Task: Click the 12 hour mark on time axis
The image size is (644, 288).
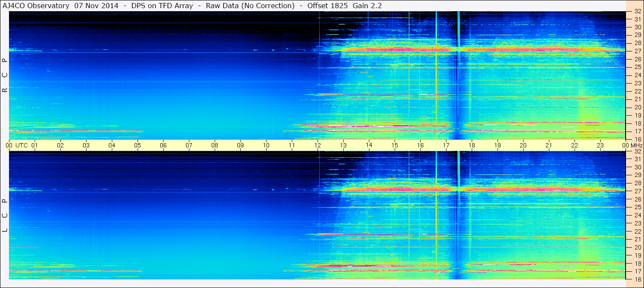Action: coord(318,145)
